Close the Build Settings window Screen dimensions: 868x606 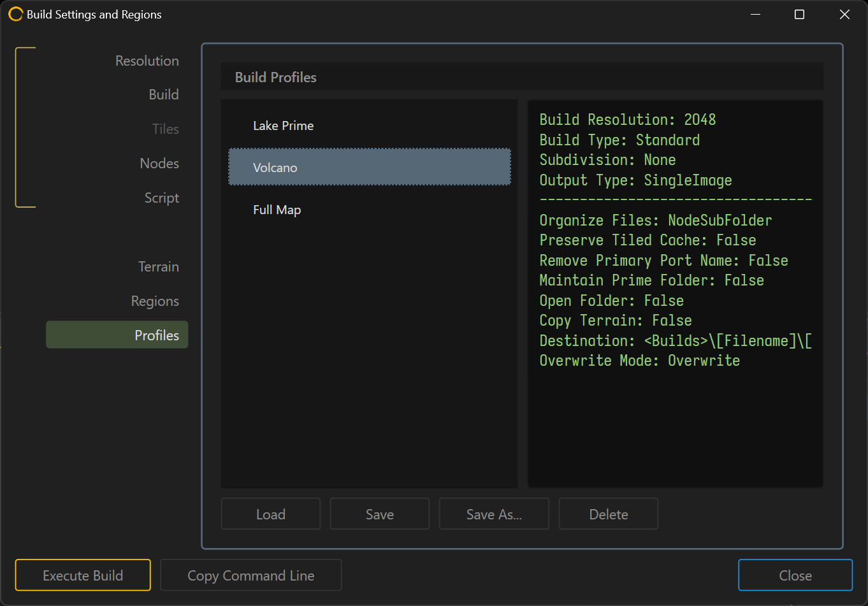click(795, 575)
